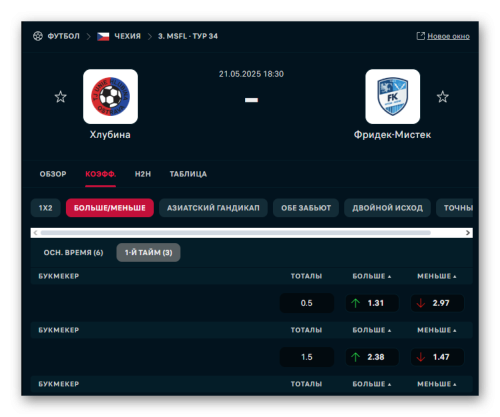Screen dimensions: 500x417
Task: Sort by МЕНЬШЕ in the 1.5 total table
Action: pos(437,330)
